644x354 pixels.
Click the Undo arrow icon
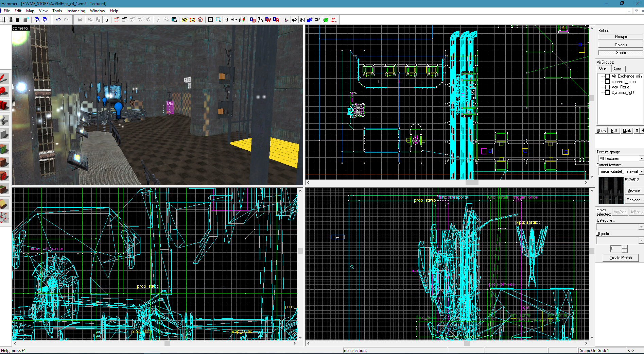click(58, 20)
